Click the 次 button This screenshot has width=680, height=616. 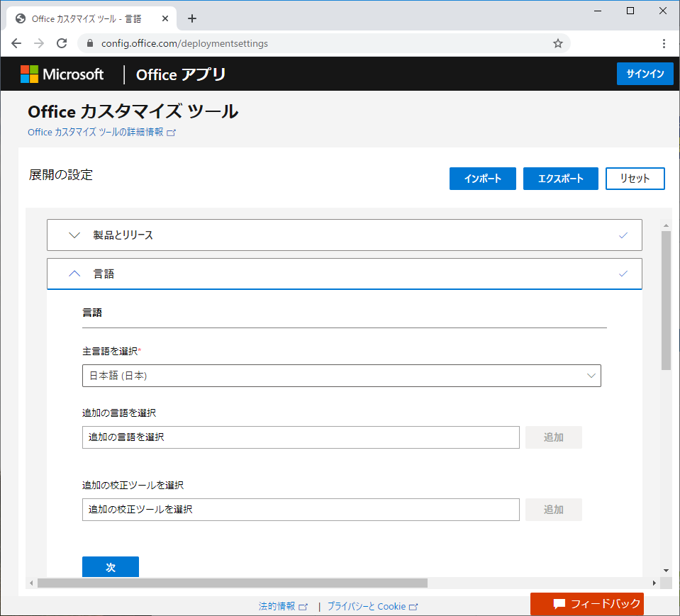click(x=111, y=567)
